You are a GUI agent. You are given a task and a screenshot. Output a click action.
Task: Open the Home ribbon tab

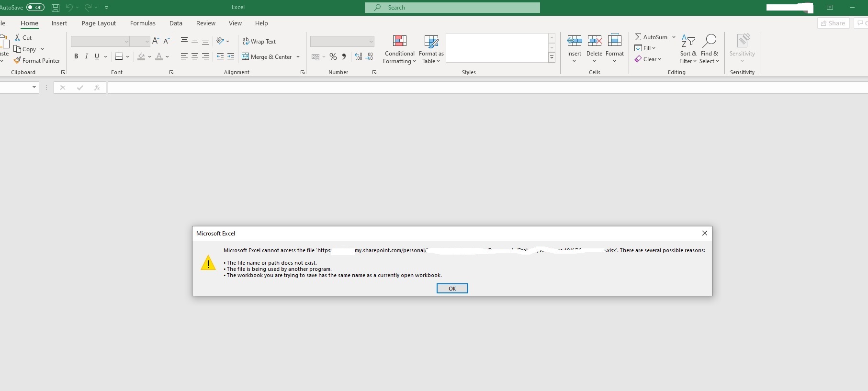29,23
